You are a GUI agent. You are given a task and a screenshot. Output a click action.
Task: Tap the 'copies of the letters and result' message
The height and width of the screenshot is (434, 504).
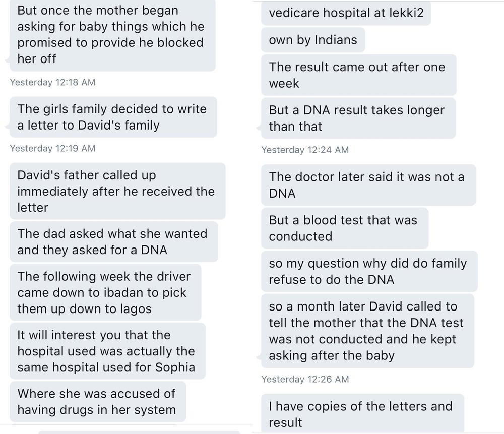pos(362,413)
